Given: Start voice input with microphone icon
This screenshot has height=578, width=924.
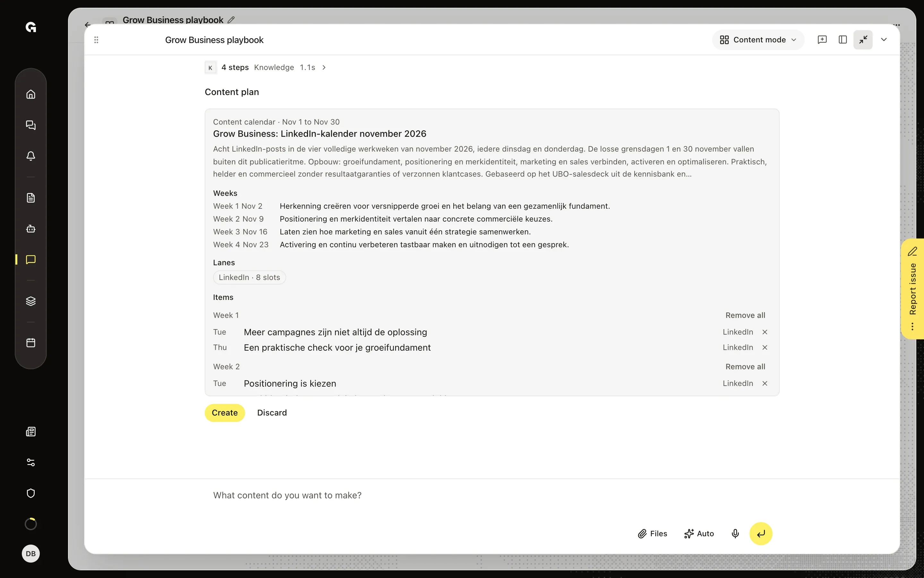Looking at the screenshot, I should [x=735, y=534].
